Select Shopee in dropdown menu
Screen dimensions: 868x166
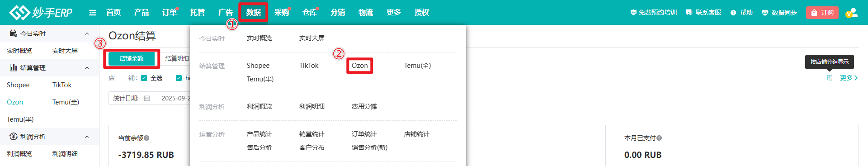[x=258, y=66]
